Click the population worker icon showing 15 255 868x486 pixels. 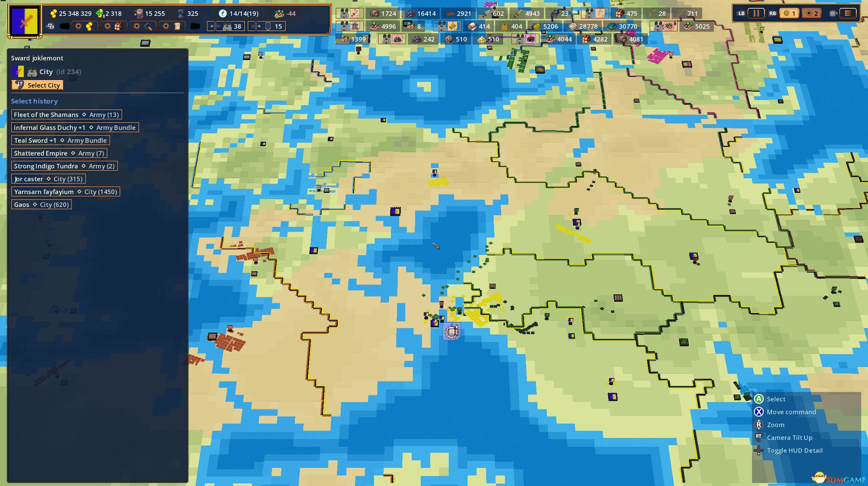pyautogui.click(x=139, y=14)
